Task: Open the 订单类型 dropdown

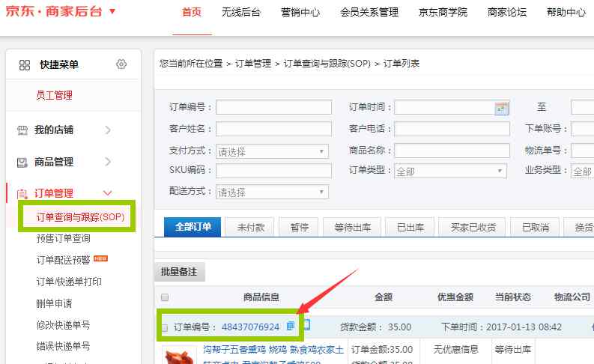Action: [451, 172]
